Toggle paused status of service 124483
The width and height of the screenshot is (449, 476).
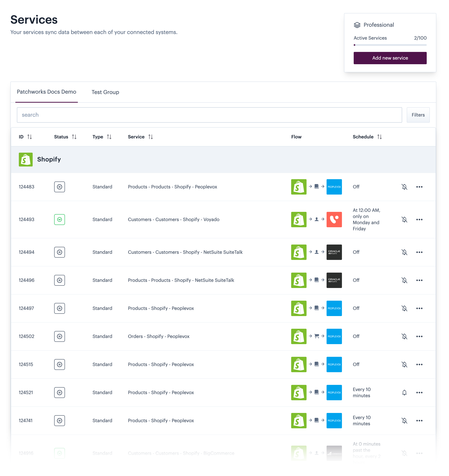click(59, 187)
